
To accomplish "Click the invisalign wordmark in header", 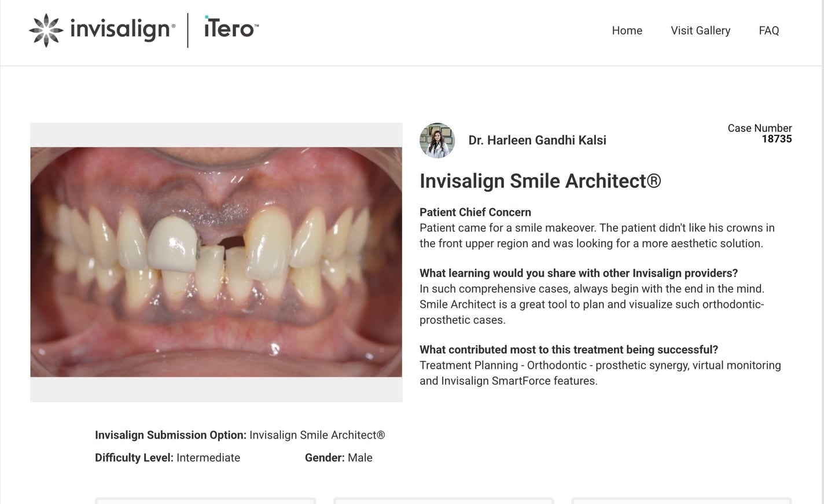I will 122,29.
